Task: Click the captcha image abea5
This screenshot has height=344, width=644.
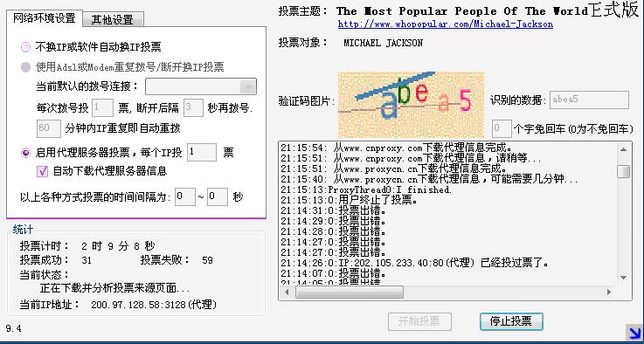Action: pos(411,105)
